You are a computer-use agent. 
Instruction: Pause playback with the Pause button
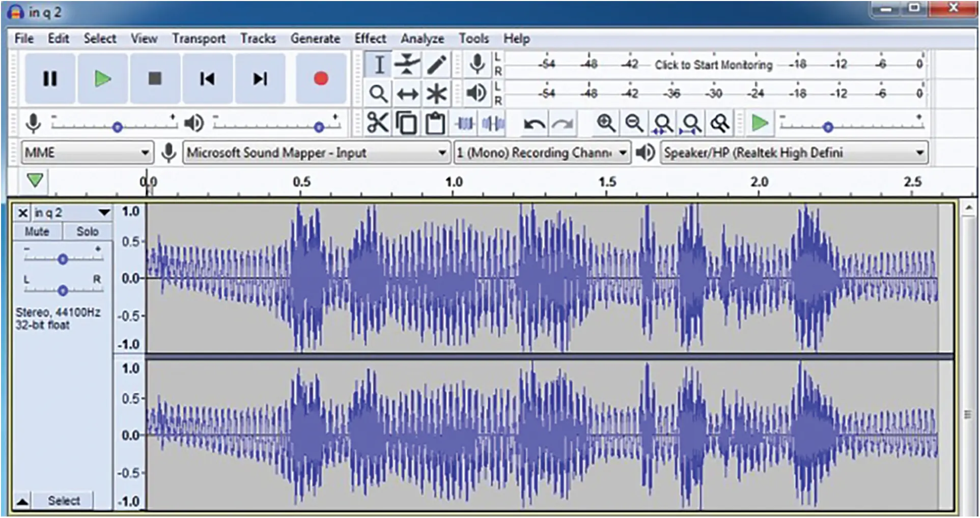[50, 78]
